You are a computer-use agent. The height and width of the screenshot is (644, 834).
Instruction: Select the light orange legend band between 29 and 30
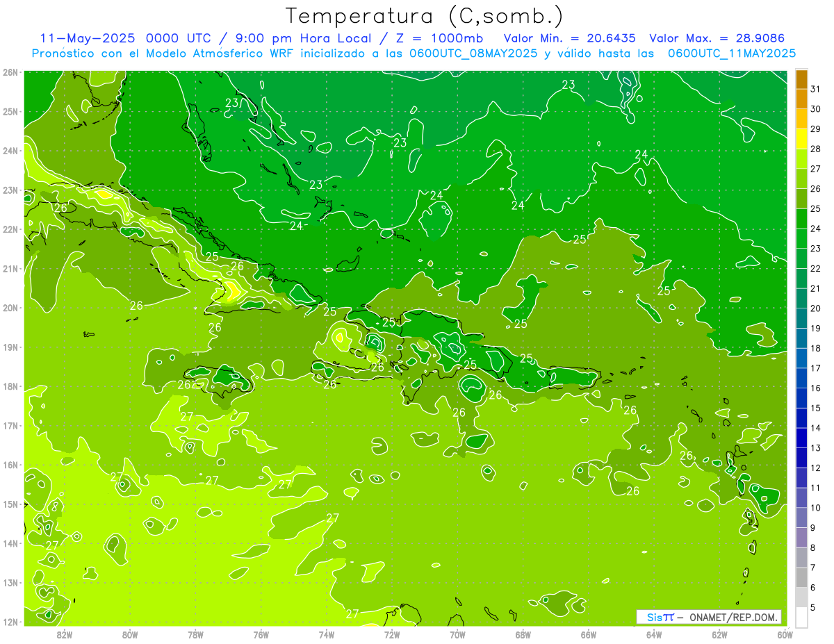[801, 119]
